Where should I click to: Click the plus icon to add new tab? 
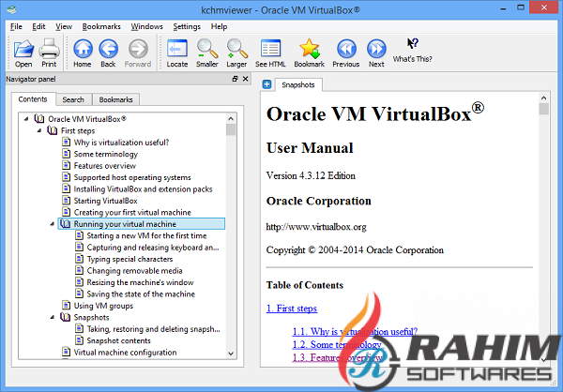(266, 84)
